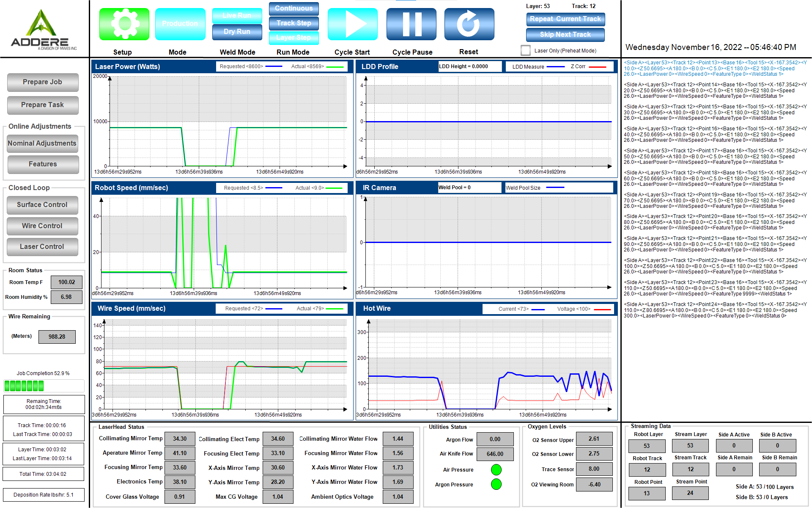
Task: Select Layer Step run mode
Action: click(294, 38)
